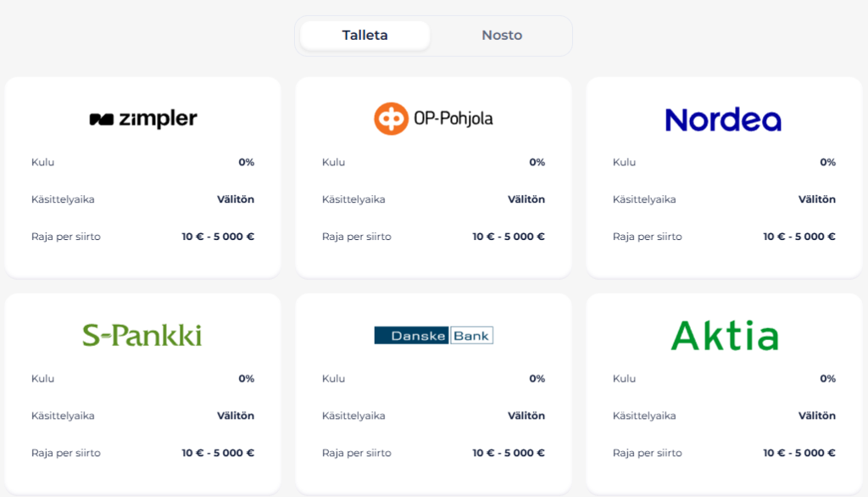Click the Zimpler logo
Image resolution: width=868 pixels, height=497 pixels.
143,119
